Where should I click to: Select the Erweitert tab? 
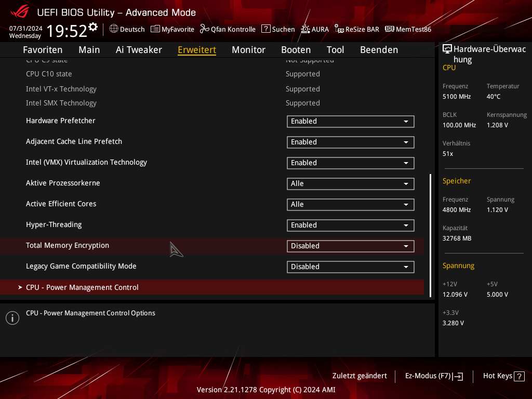click(197, 50)
